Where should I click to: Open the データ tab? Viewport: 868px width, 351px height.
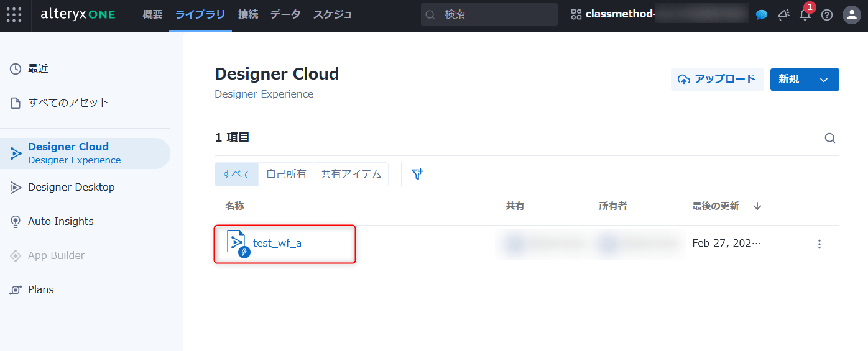point(285,14)
